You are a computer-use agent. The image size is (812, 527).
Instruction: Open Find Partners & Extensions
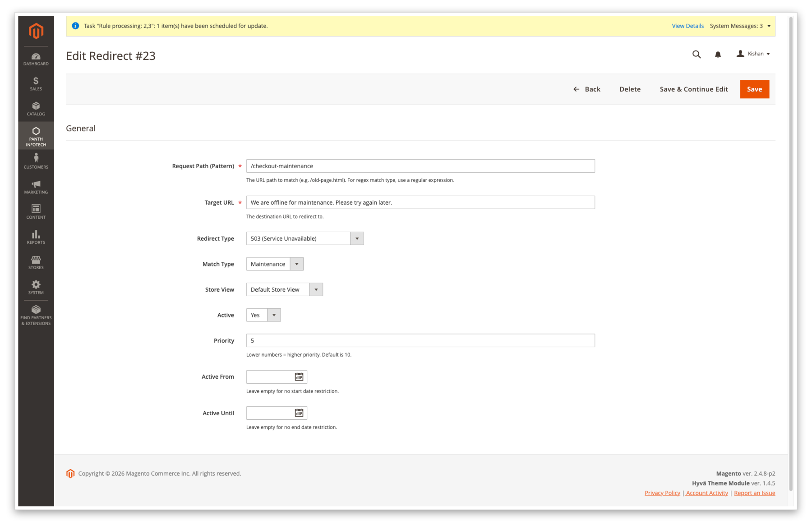click(36, 314)
